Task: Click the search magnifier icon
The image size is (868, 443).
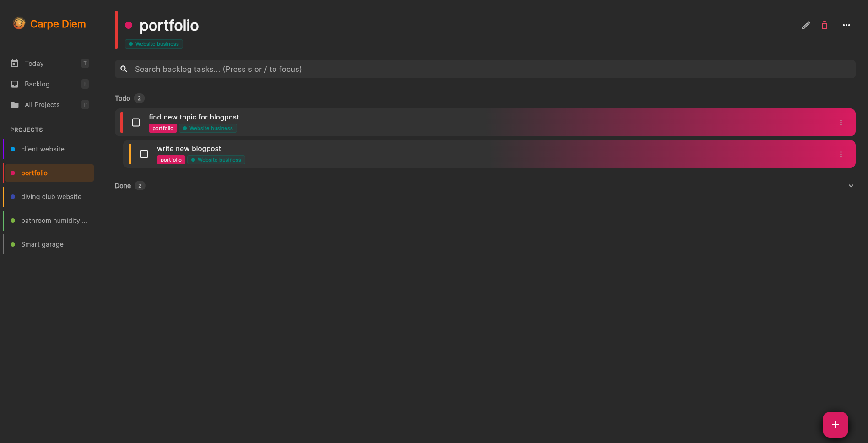Action: (124, 69)
